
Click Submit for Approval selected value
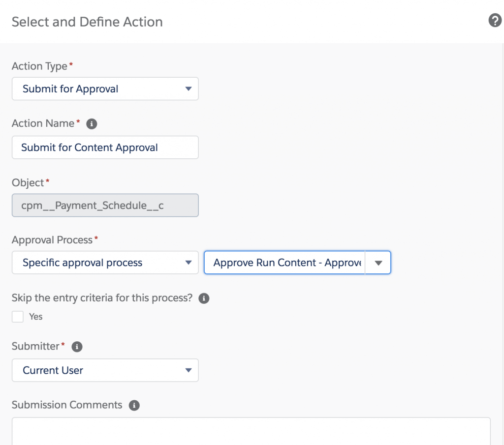70,89
